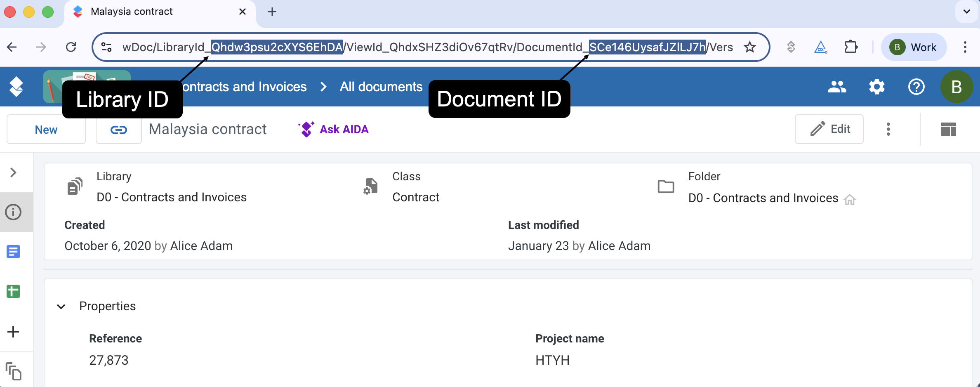Click the copy icon at sidebar bottom
This screenshot has height=387, width=980.
(x=13, y=371)
